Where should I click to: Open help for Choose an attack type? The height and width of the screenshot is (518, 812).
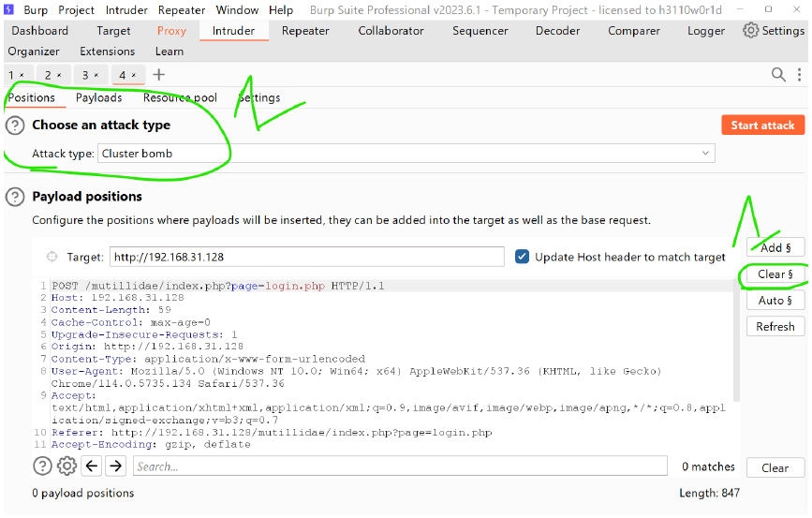tap(15, 126)
